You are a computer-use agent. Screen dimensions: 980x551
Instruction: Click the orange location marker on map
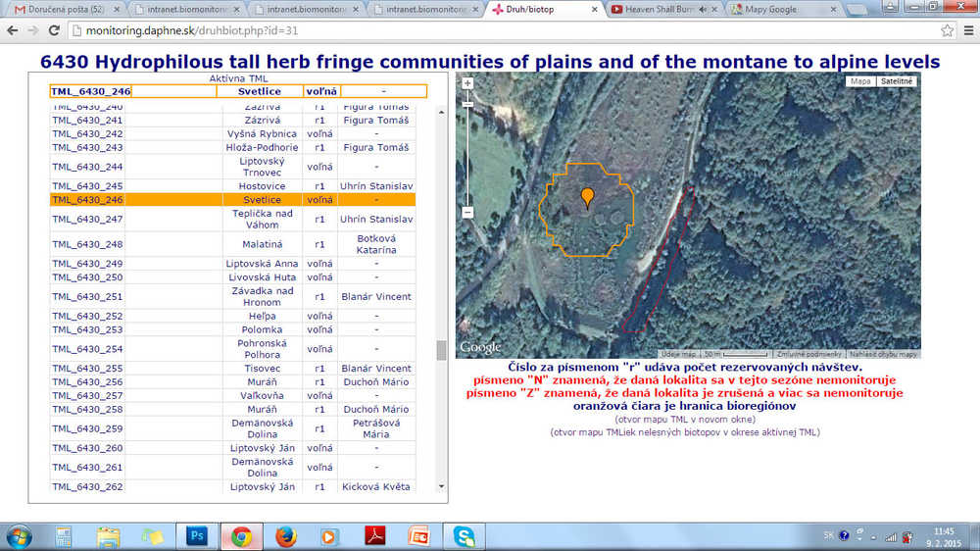pyautogui.click(x=587, y=198)
